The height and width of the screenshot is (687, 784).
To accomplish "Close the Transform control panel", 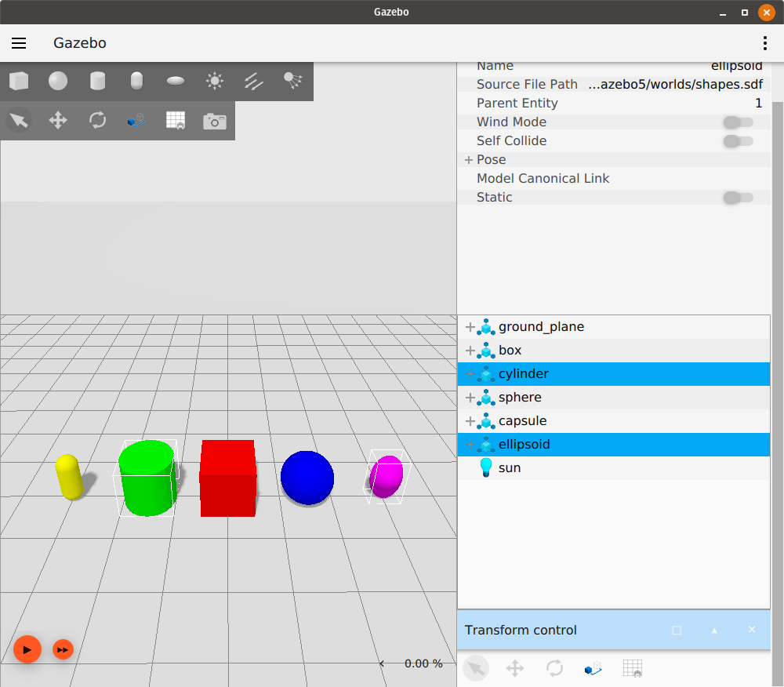I will click(751, 629).
